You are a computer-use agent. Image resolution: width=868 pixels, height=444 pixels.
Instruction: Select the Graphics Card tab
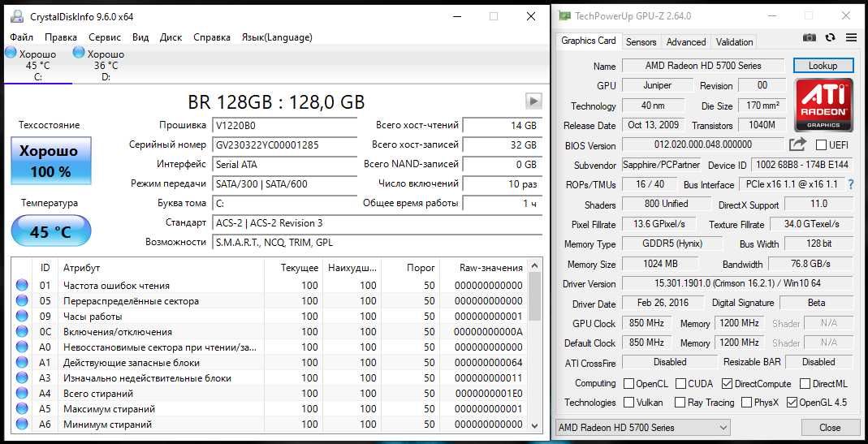click(589, 41)
